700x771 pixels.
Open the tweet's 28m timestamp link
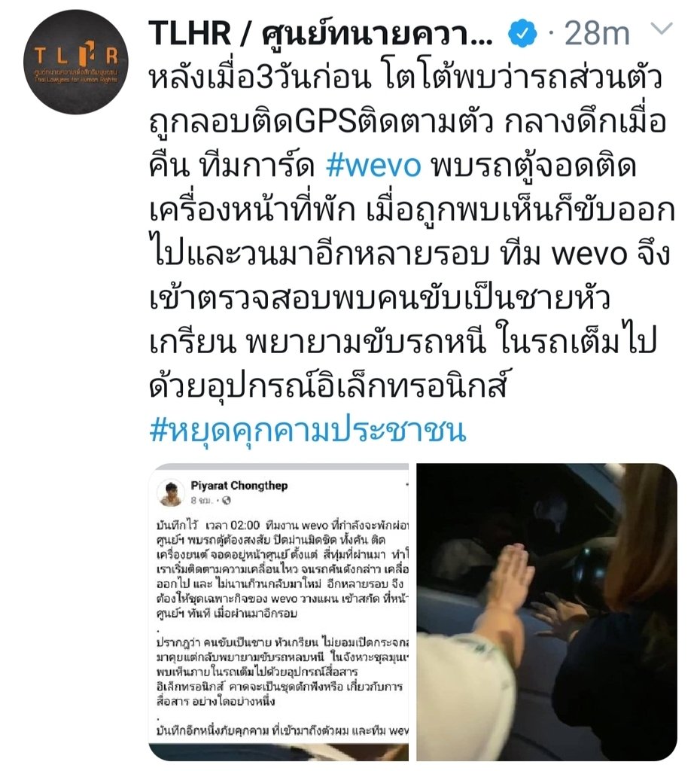coord(597,33)
